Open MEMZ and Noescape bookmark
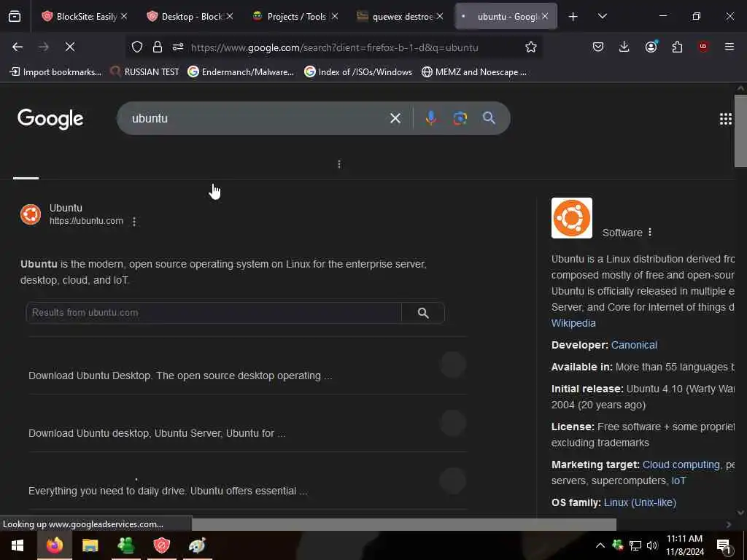Viewport: 747px width, 560px height. [x=474, y=72]
